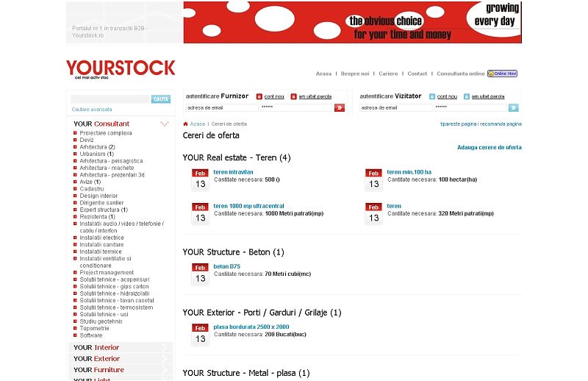The height and width of the screenshot is (381, 588).
Task: Open the beton B75 offer request
Action: coord(227,266)
